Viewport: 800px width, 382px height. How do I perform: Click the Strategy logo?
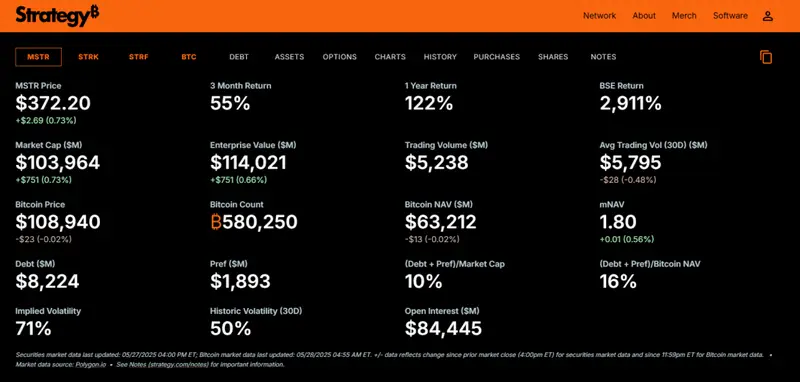57,16
